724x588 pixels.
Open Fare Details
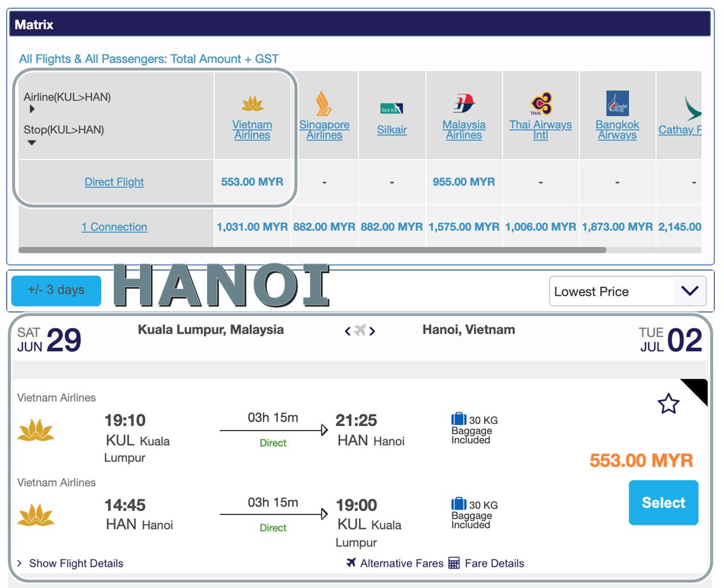495,563
